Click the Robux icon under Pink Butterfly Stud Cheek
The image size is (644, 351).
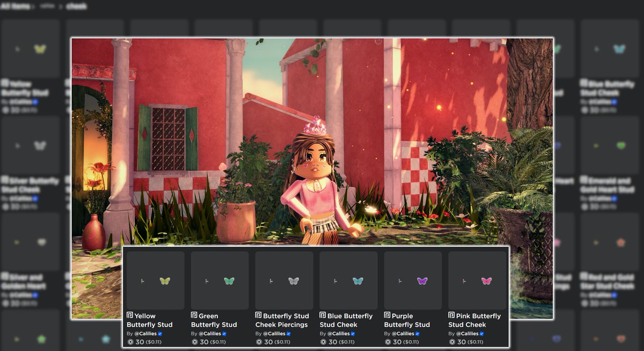pyautogui.click(x=452, y=342)
